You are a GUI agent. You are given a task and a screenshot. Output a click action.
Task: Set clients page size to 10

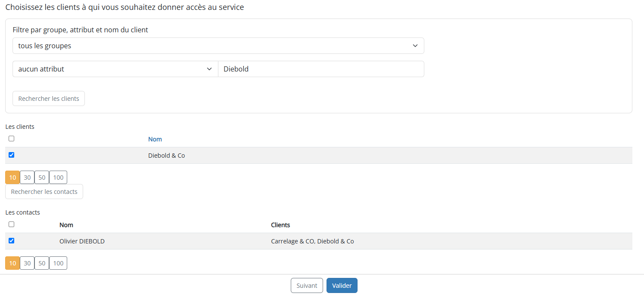pos(12,178)
